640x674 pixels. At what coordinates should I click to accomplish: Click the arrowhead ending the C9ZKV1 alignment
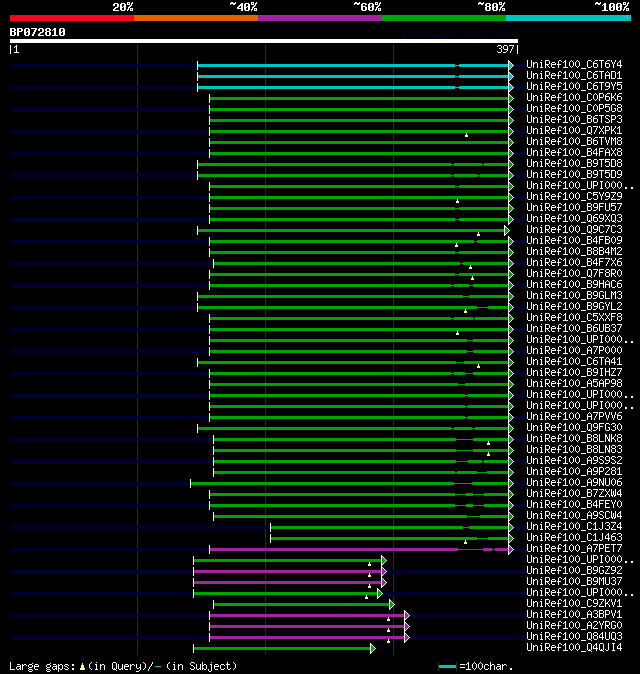click(392, 605)
